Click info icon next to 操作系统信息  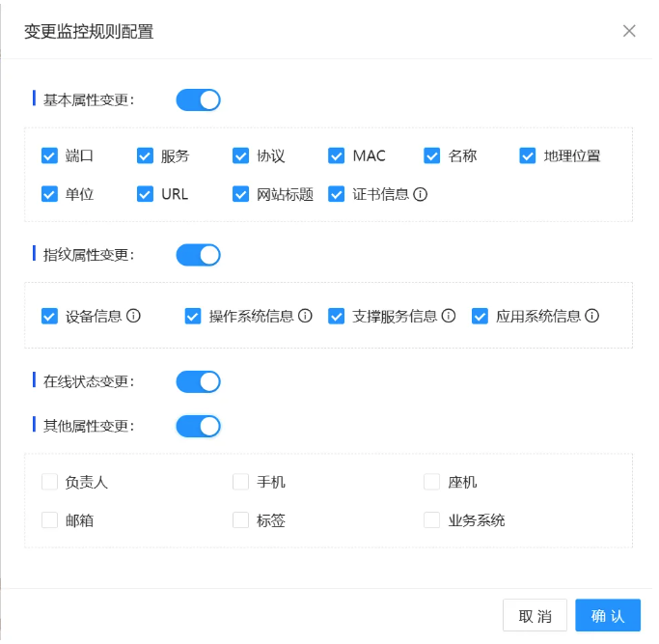[306, 316]
